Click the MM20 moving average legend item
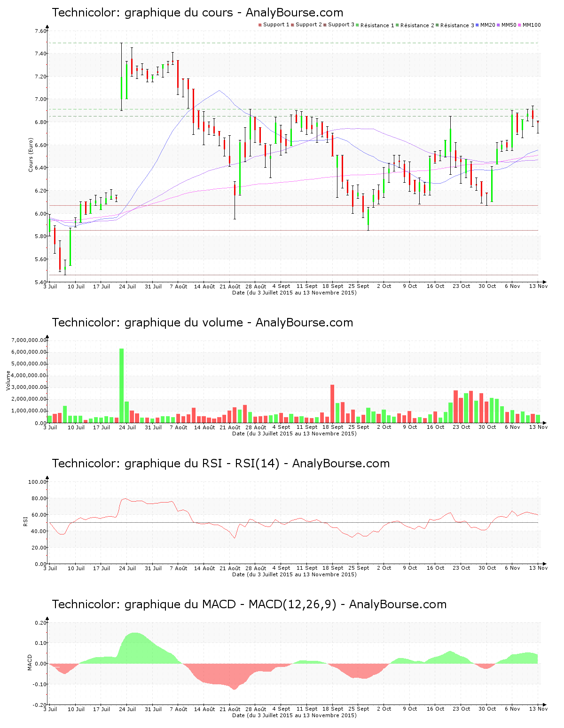The width and height of the screenshot is (564, 728). pyautogui.click(x=487, y=25)
